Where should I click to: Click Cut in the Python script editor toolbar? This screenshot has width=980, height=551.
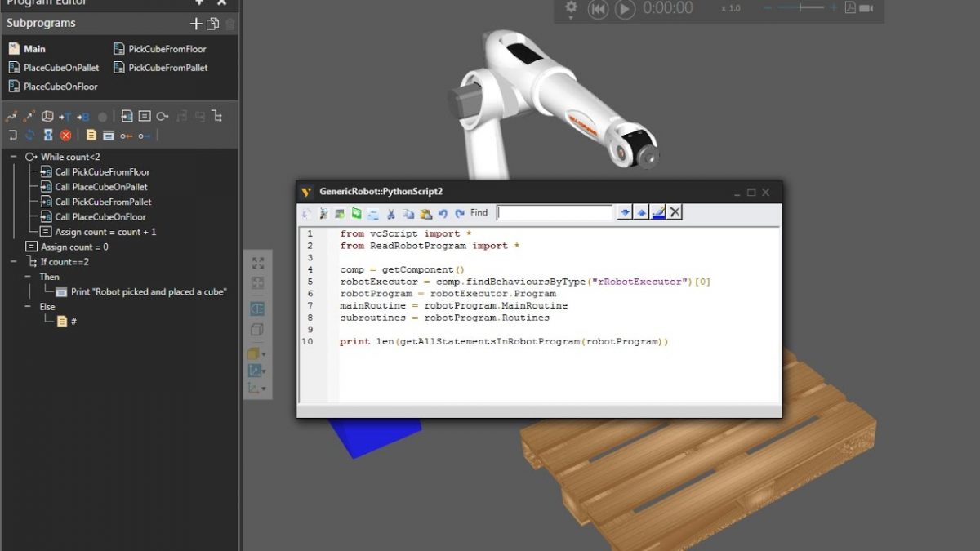click(x=390, y=212)
